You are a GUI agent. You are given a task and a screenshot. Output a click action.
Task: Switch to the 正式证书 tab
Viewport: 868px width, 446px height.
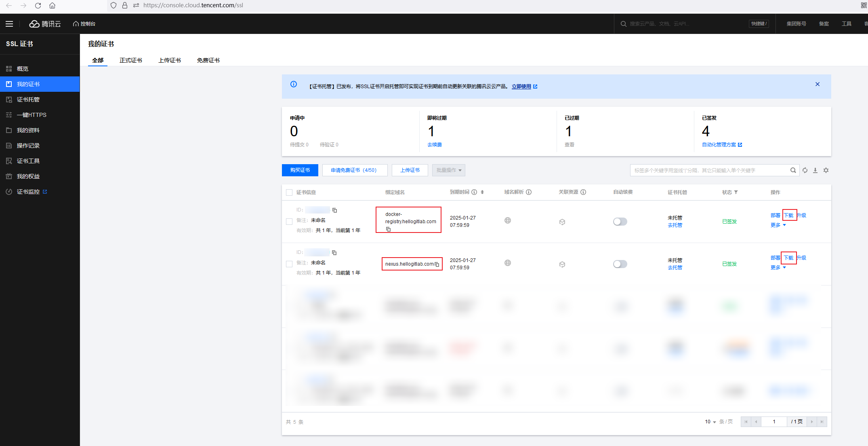coord(131,60)
